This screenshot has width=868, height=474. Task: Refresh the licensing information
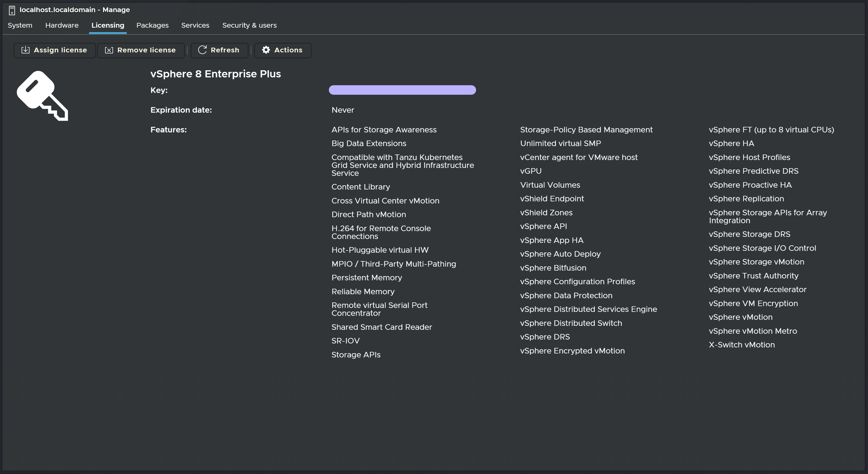[219, 50]
